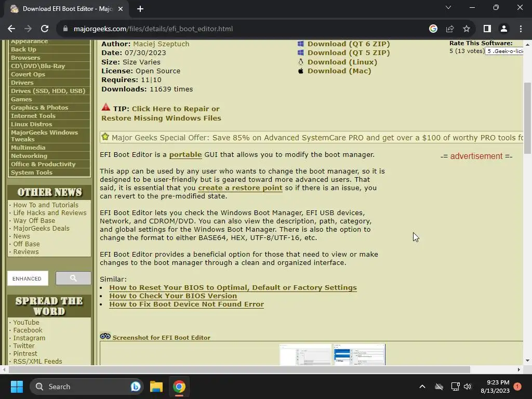Open How to Fix Boot Device Not Found

point(187,304)
